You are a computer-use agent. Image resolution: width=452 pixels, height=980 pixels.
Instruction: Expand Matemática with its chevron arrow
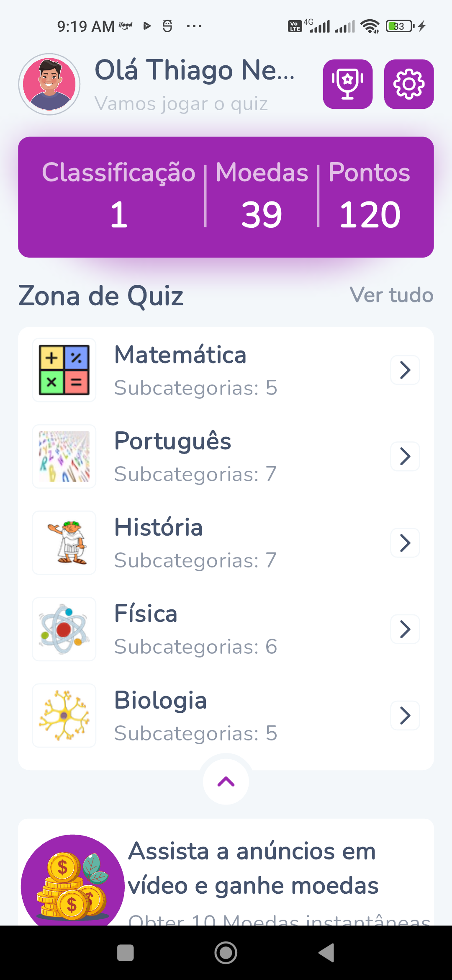coord(405,370)
